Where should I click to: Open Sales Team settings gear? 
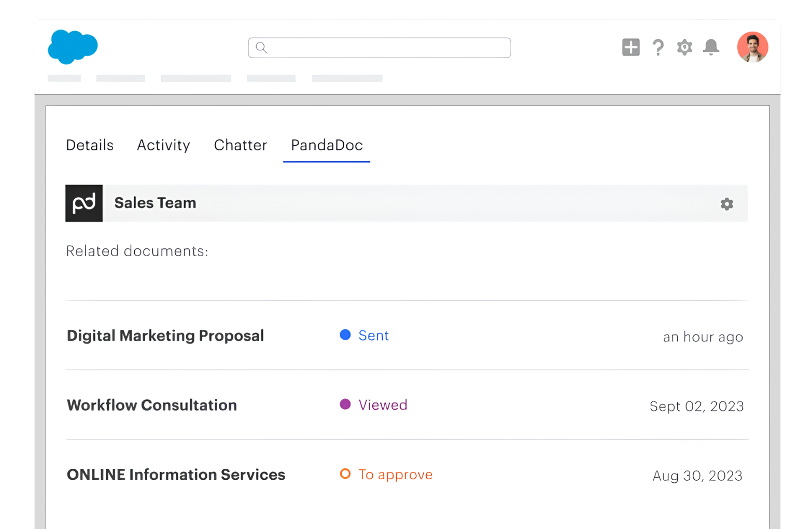pos(726,204)
